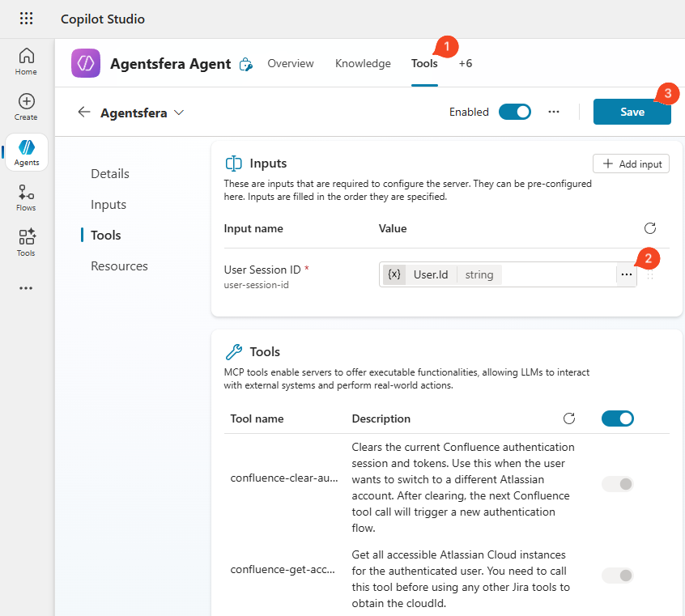
Task: Refresh the Tools list
Action: click(569, 418)
